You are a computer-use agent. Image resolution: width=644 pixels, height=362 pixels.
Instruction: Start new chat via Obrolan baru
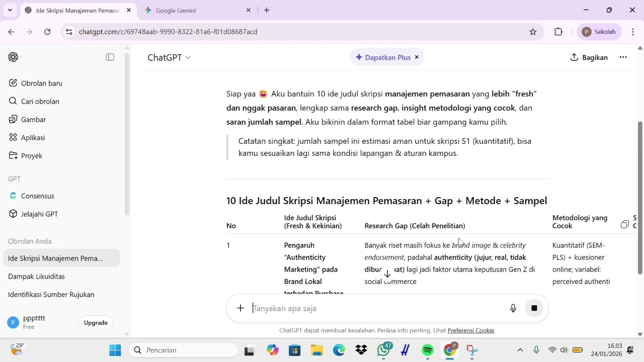point(61,83)
